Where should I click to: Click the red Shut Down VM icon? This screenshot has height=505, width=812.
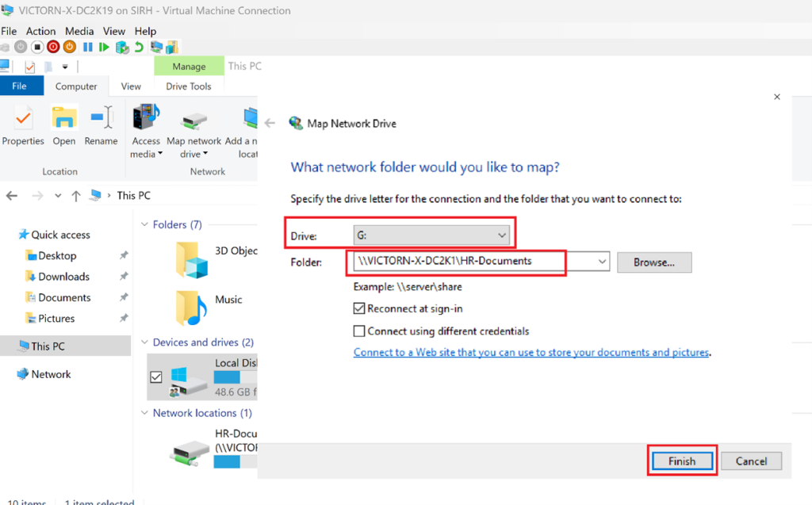click(53, 48)
